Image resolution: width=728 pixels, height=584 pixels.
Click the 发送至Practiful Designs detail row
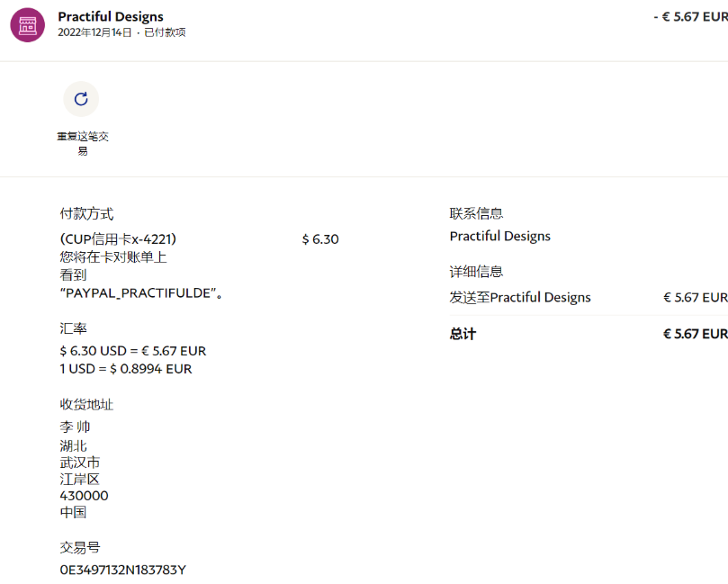click(520, 297)
